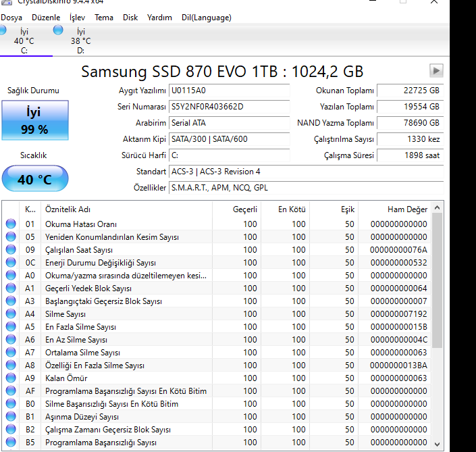Click the Özellikler S.M.A.R.T. field
Viewport: 476px width, 452px height.
click(306, 188)
